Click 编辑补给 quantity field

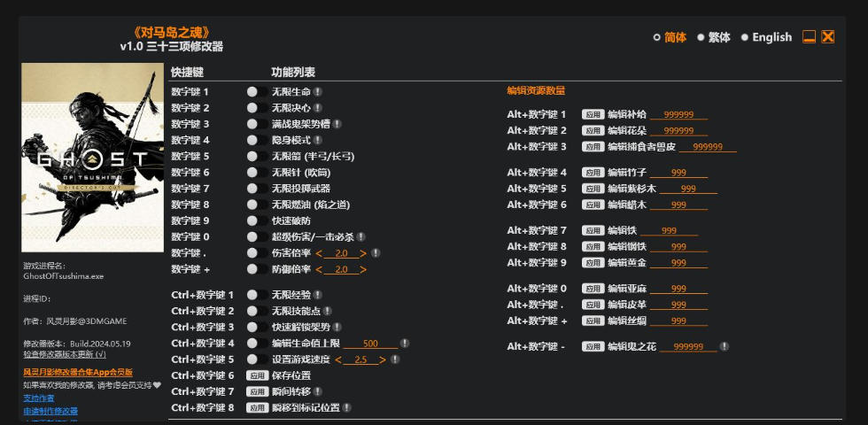pos(678,114)
